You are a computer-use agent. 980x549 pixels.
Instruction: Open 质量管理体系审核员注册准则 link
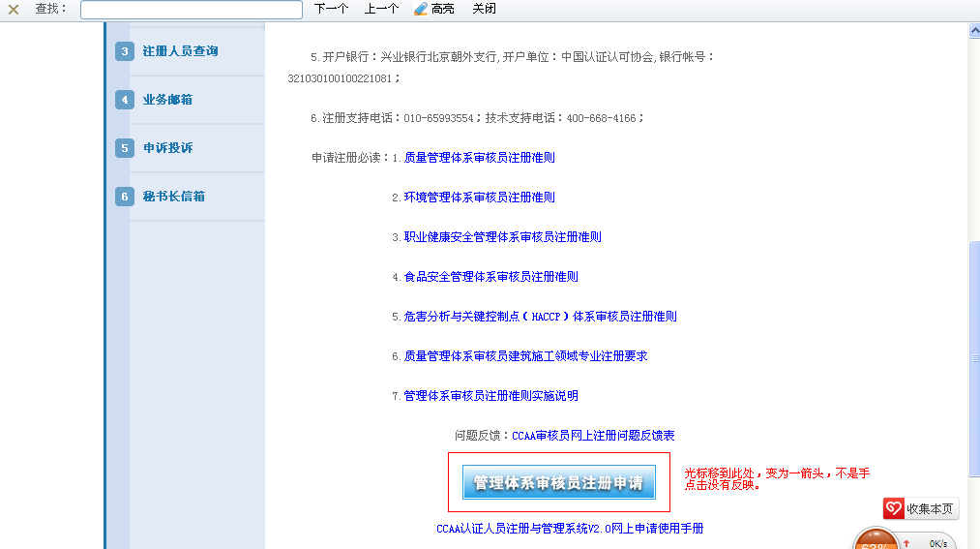coord(480,158)
